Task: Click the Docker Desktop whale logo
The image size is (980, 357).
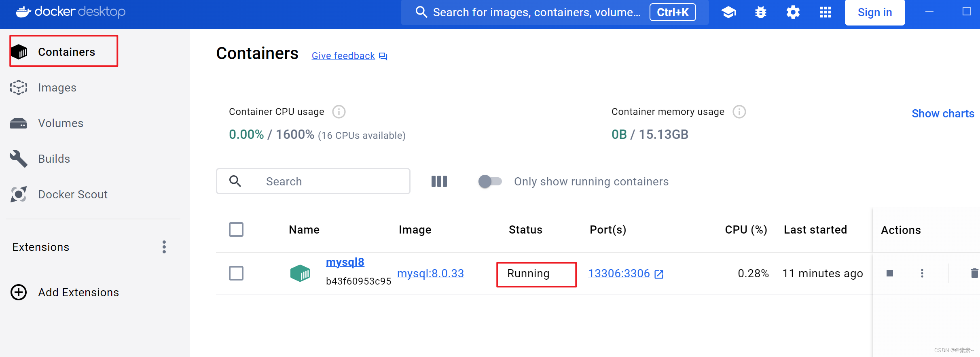Action: tap(23, 12)
